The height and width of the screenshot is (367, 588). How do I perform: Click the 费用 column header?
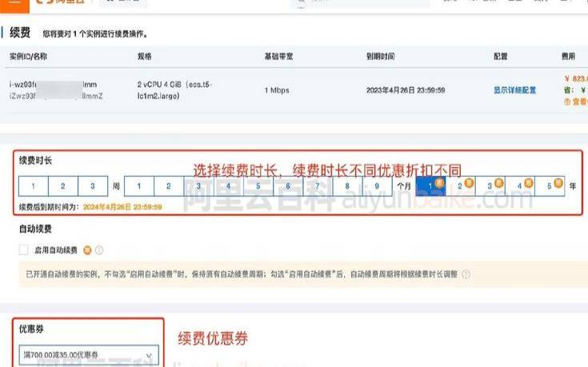pyautogui.click(x=568, y=57)
